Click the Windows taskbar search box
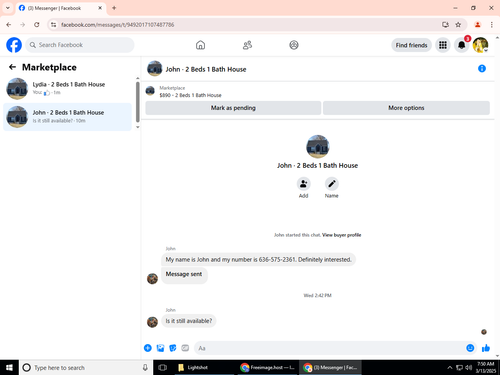The width and height of the screenshot is (500, 375). tap(86, 367)
